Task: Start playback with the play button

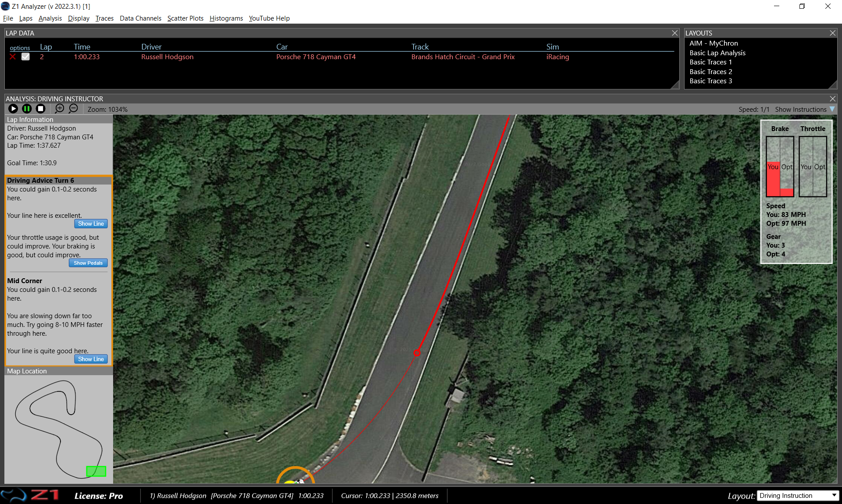Action: (x=13, y=109)
